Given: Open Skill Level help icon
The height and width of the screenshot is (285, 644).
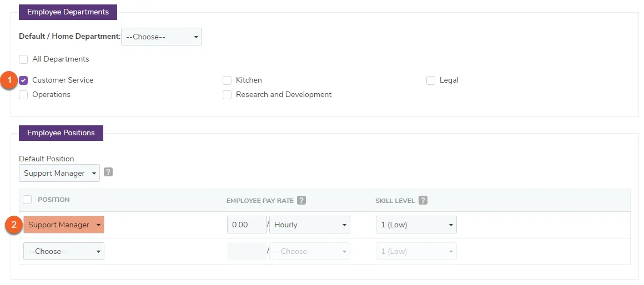Looking at the screenshot, I should coord(423,201).
